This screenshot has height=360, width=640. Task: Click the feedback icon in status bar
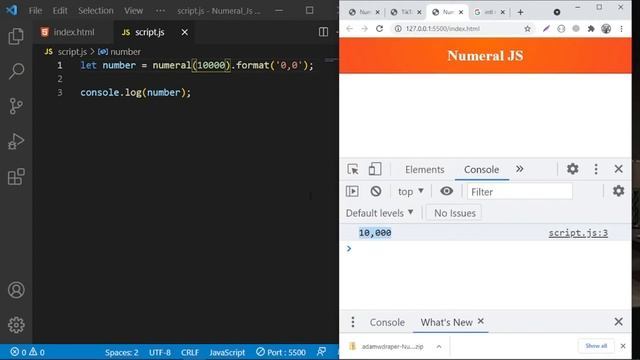pos(321,351)
